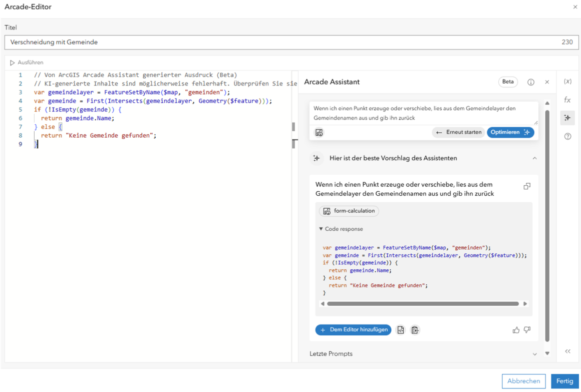The height and width of the screenshot is (392, 581).
Task: Click the Erneut starten button
Action: [459, 132]
